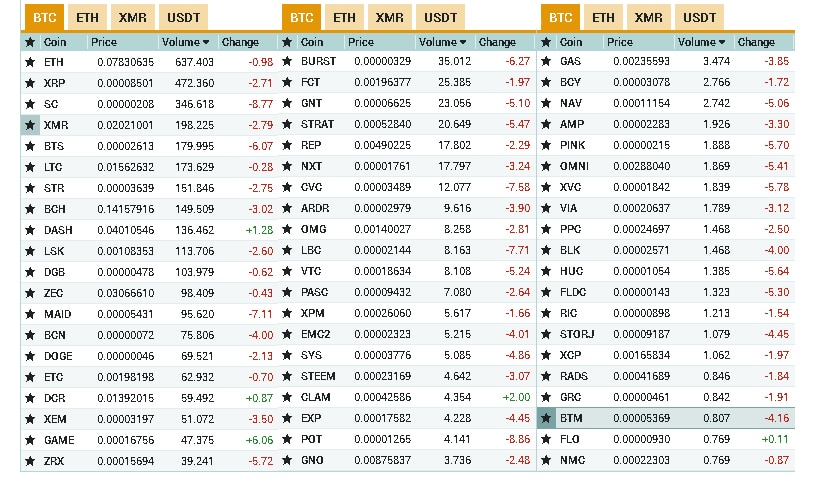Star the ETH coin in the leftmost table

coord(30,62)
